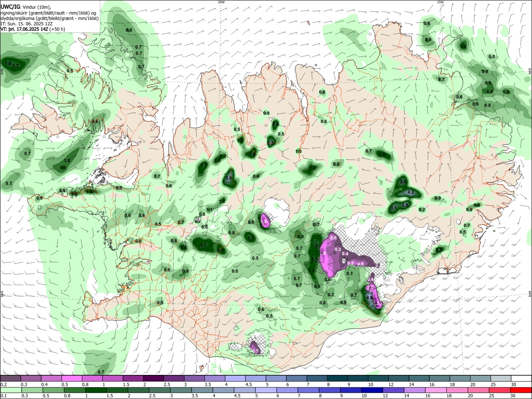
Task: Click the bright red 30 mm rain legend swatch
Action: pos(521,390)
